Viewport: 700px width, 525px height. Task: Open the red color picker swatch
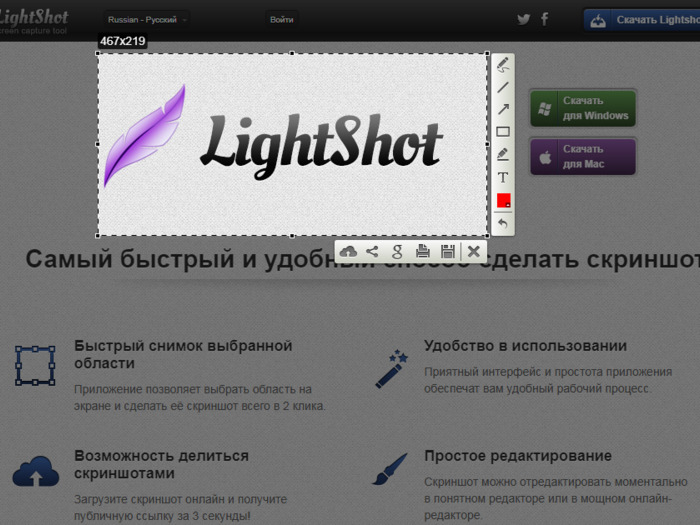coord(504,200)
